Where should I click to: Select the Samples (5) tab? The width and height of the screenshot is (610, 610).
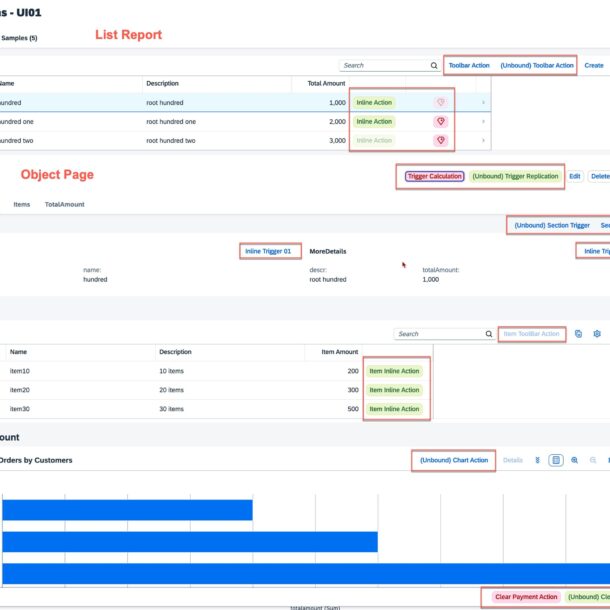(19, 38)
